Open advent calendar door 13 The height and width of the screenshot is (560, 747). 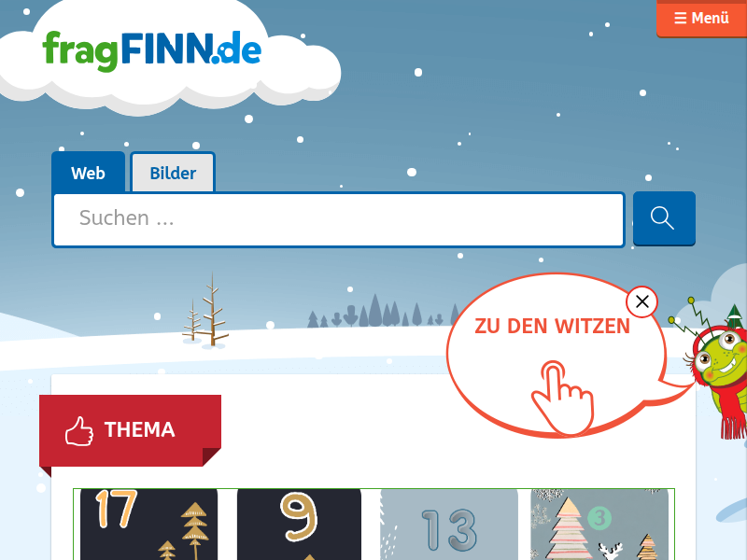point(449,525)
